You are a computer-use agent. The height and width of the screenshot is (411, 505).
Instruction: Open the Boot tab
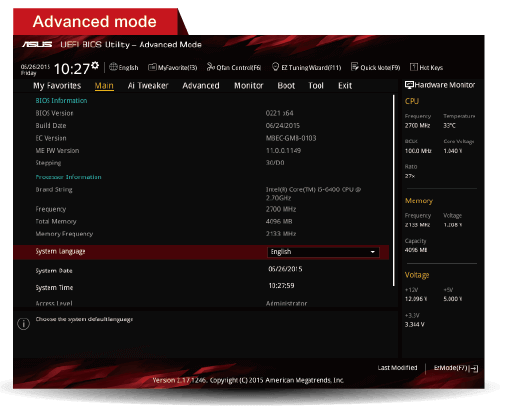(x=286, y=86)
